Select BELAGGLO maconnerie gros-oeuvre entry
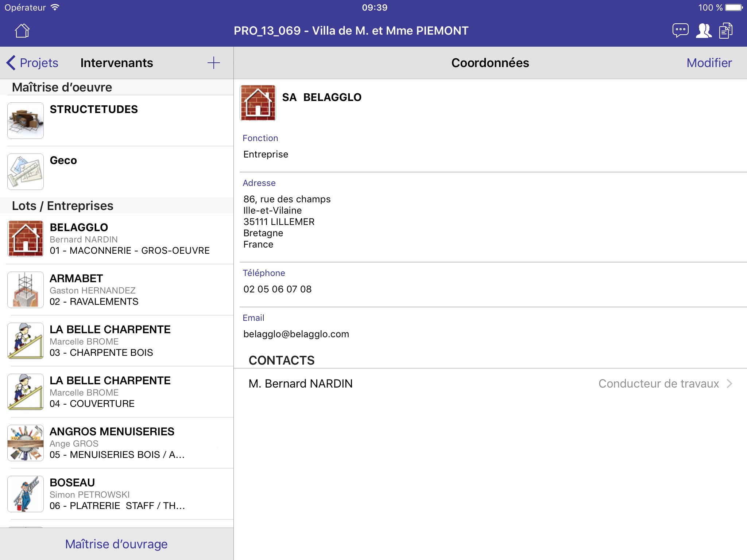747x560 pixels. (x=129, y=239)
